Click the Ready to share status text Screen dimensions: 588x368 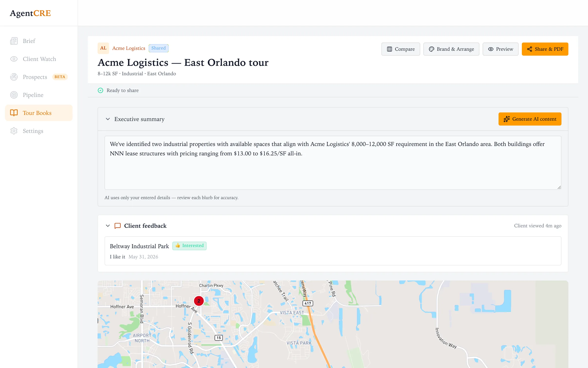122,90
